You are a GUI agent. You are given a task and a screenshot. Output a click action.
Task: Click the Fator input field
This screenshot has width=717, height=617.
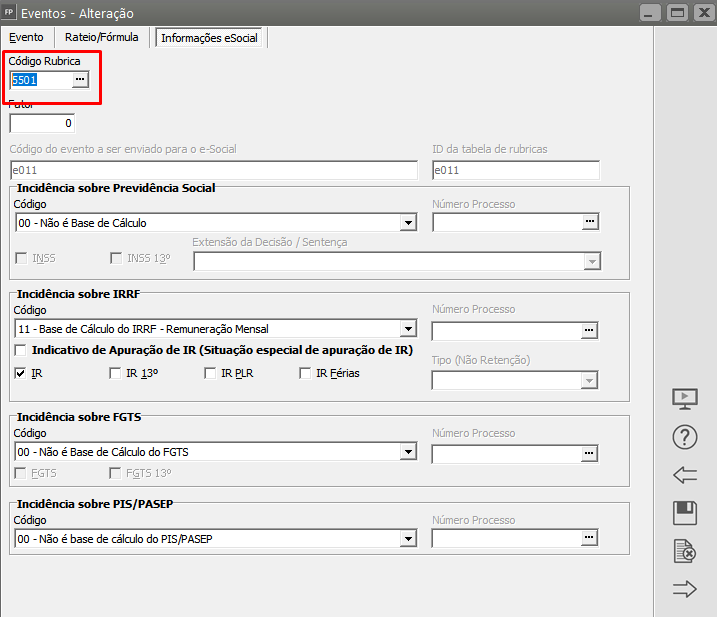pos(42,123)
